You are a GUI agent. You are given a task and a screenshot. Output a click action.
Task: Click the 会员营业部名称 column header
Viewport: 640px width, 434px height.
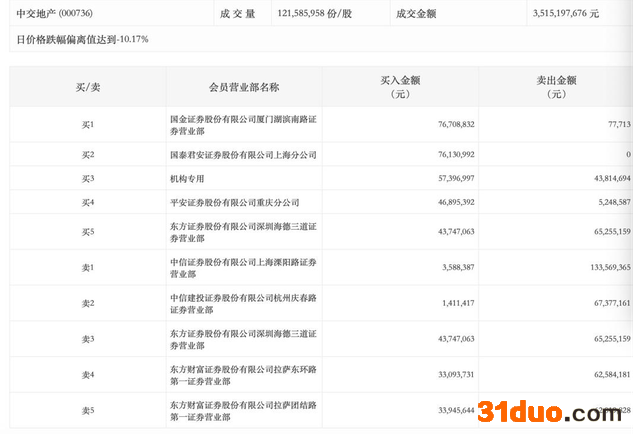(243, 87)
